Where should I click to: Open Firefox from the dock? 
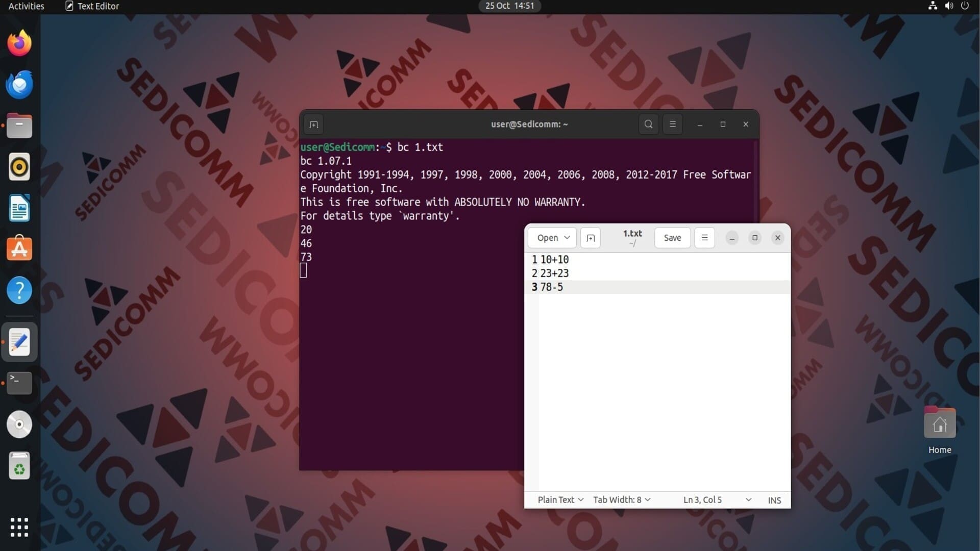click(x=19, y=43)
